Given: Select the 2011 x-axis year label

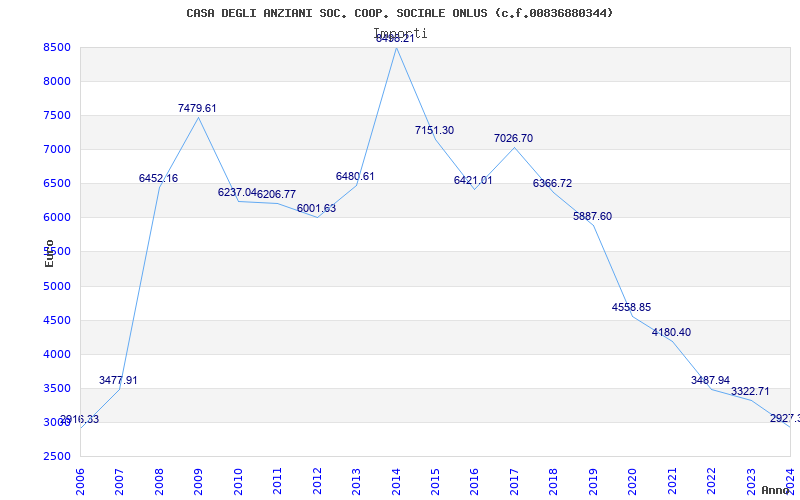Looking at the screenshot, I should pos(278,481).
